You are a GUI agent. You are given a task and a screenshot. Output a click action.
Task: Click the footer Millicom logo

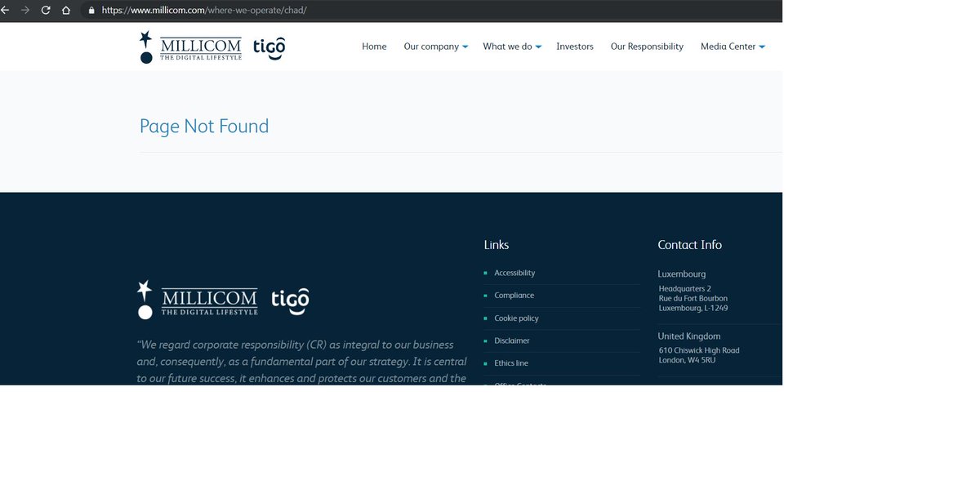(x=198, y=300)
